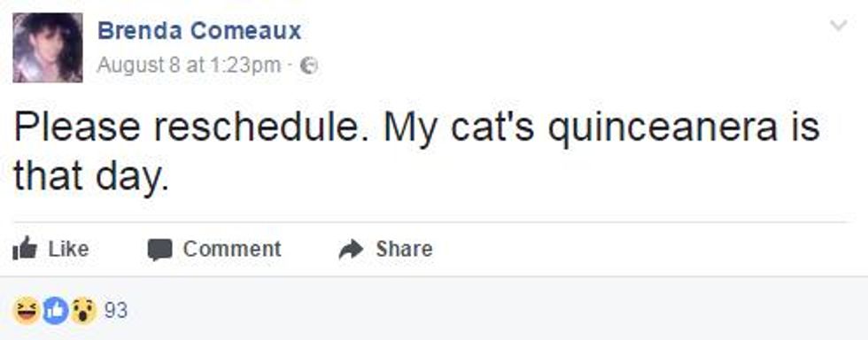The width and height of the screenshot is (868, 340).
Task: Select the Share text label
Action: pyautogui.click(x=404, y=249)
